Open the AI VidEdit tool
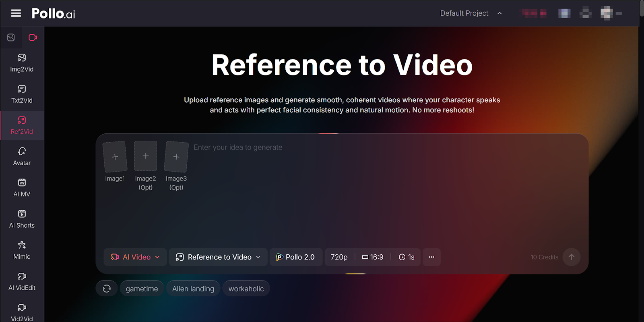The image size is (644, 322). pos(22,281)
